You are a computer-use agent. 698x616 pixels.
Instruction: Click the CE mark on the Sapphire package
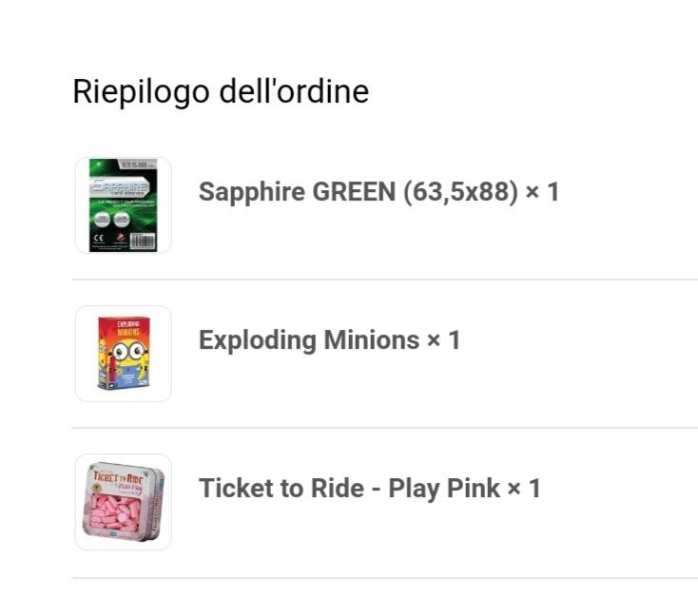99,240
